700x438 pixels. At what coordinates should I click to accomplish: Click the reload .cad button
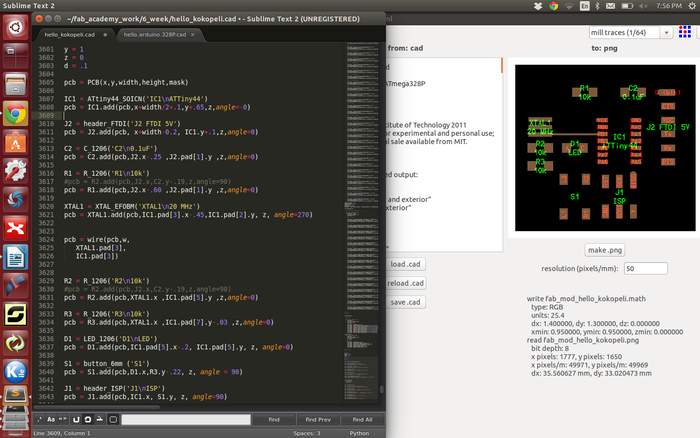(x=405, y=284)
